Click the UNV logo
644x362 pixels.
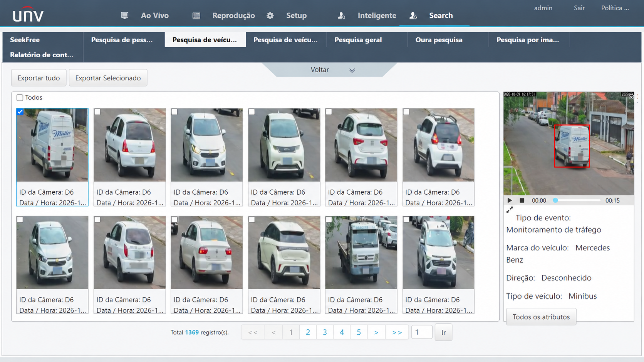click(x=28, y=14)
